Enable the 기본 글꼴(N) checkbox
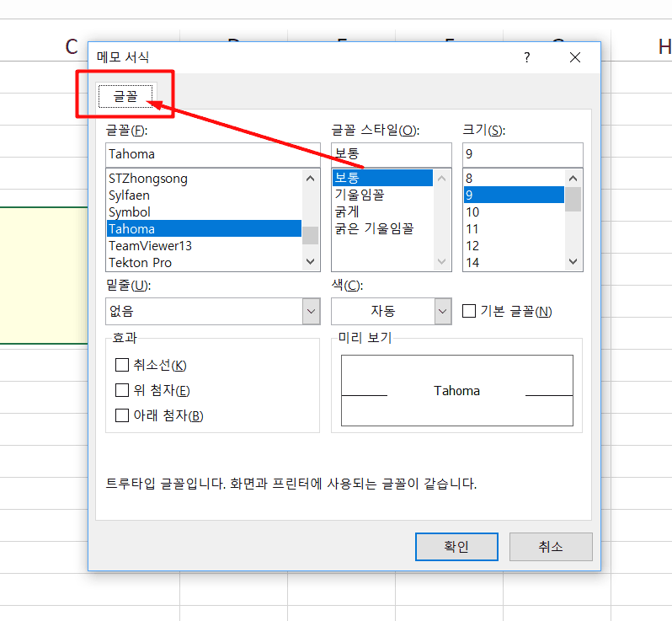Viewport: 672px width, 621px height. pyautogui.click(x=469, y=311)
